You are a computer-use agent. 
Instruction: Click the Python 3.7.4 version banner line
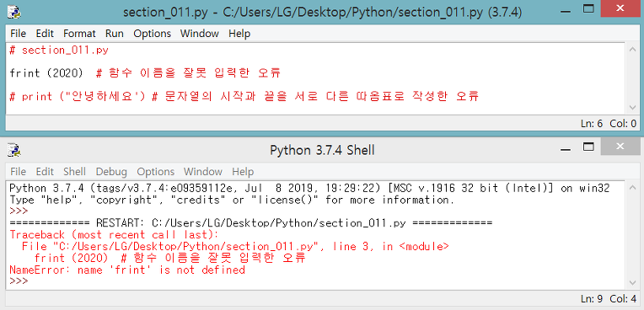(x=309, y=189)
